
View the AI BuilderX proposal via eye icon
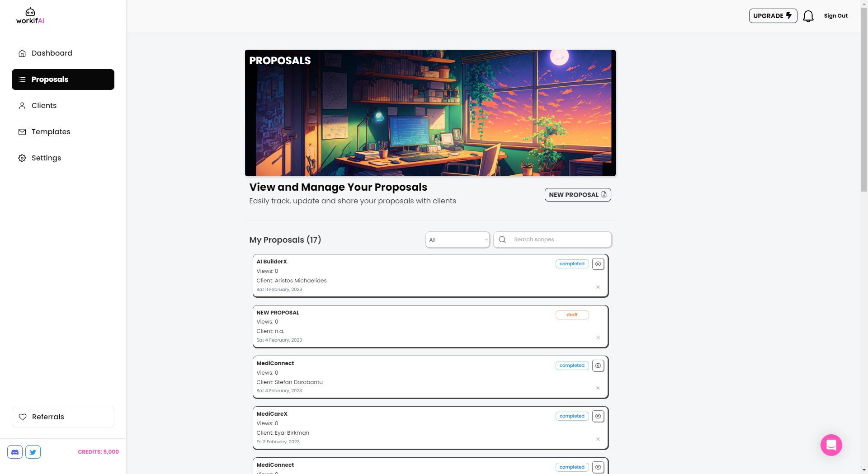click(x=598, y=264)
